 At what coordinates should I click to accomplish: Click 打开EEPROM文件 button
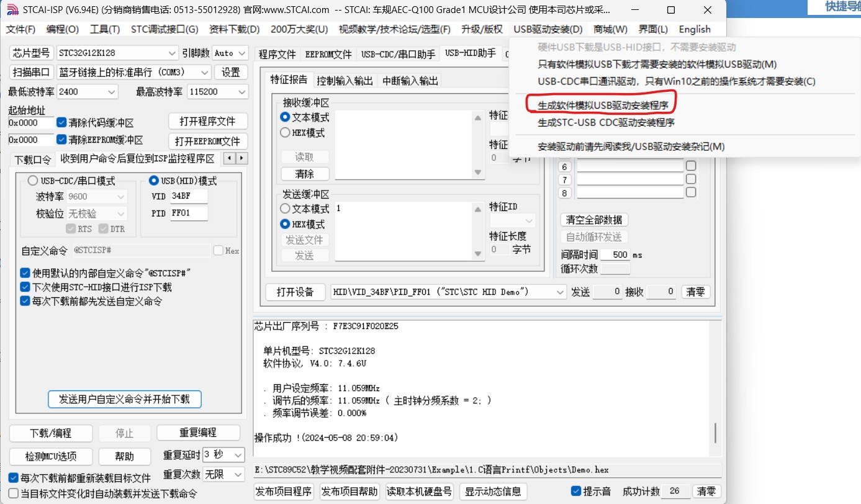coord(208,140)
